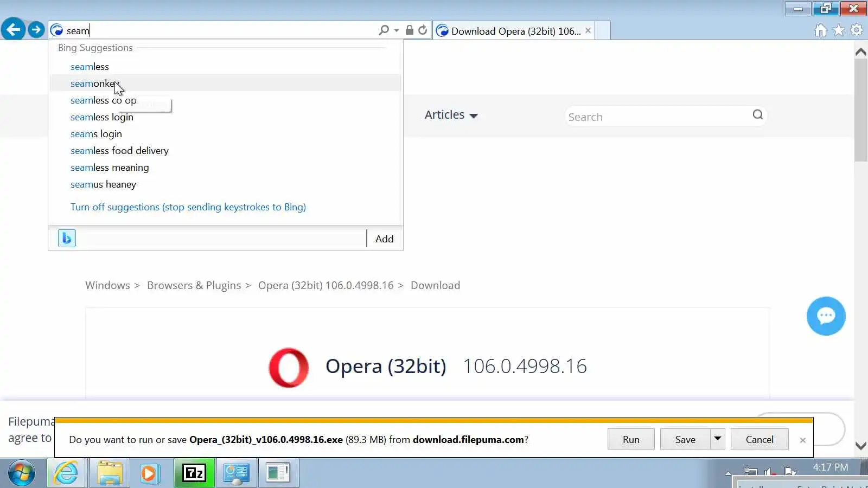Screen dimensions: 868x488
Task: Open Internet Explorer from the taskbar
Action: point(66,473)
